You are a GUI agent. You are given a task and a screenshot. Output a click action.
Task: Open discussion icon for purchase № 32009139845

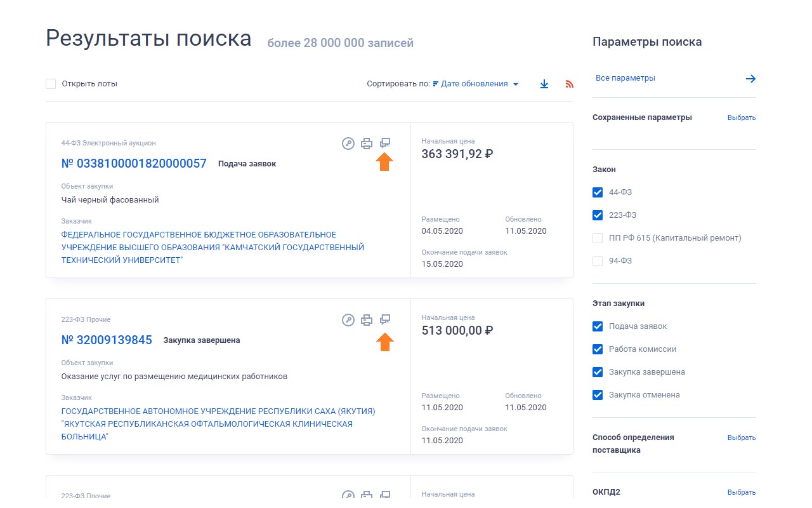[384, 319]
